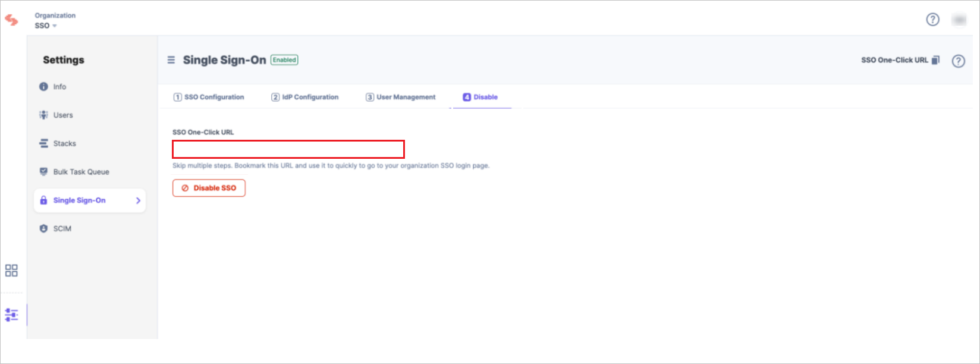980x364 pixels.
Task: Switch to User Management tab
Action: click(x=401, y=97)
